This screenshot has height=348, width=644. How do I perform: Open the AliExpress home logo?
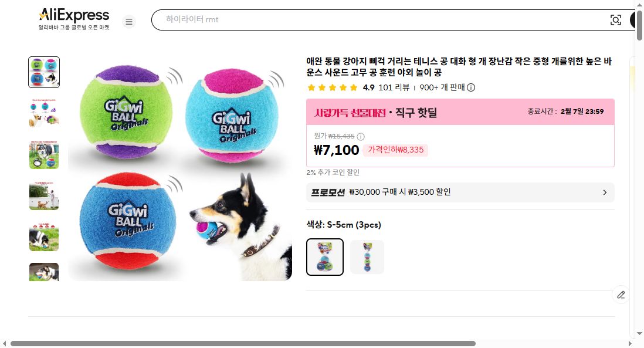click(x=74, y=19)
